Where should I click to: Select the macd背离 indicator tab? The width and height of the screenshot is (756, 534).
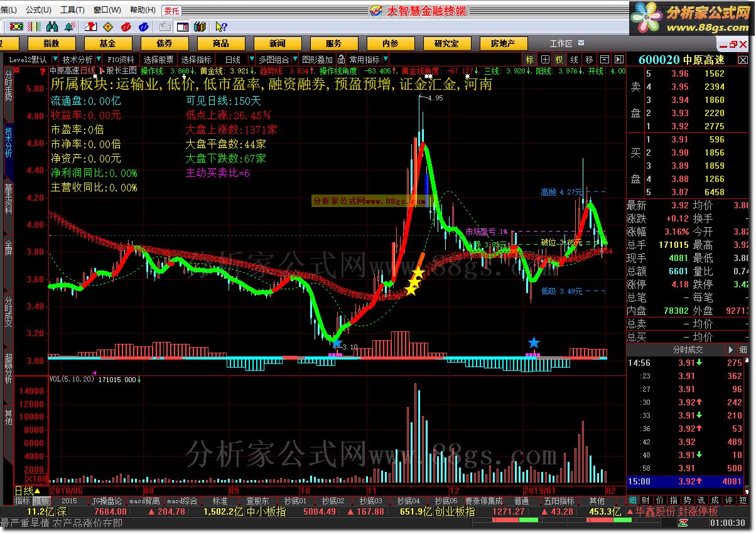(x=144, y=501)
